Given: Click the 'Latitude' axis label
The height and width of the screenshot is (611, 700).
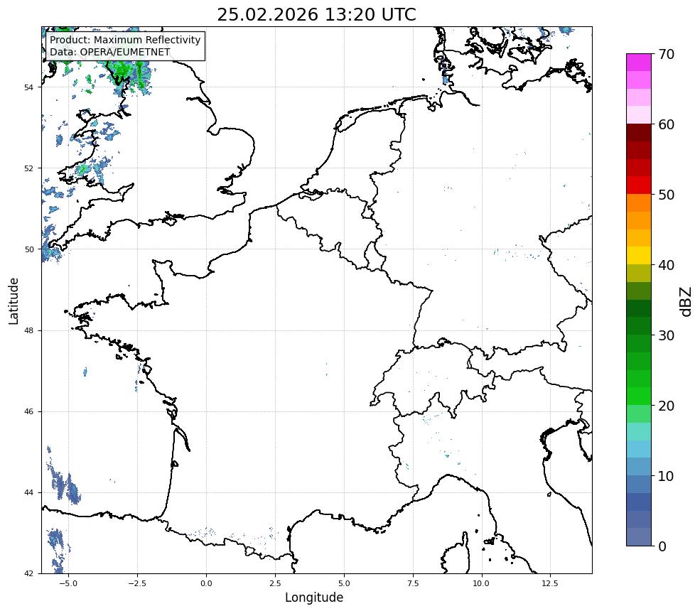Looking at the screenshot, I should pos(14,301).
